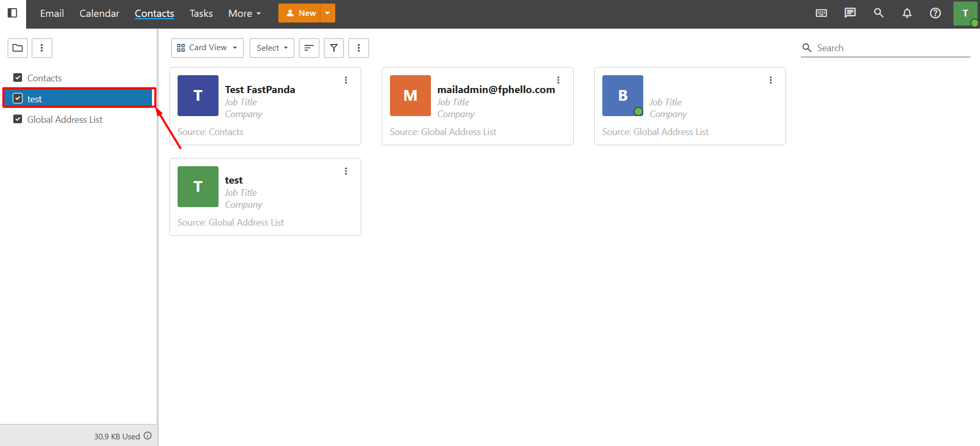
Task: Open the sort order button
Action: click(309, 48)
